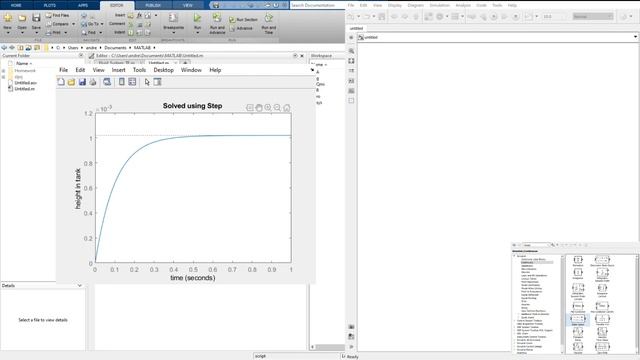The image size is (640, 360).
Task: Click Zoom icon in Simulink side palette
Action: tap(351, 51)
